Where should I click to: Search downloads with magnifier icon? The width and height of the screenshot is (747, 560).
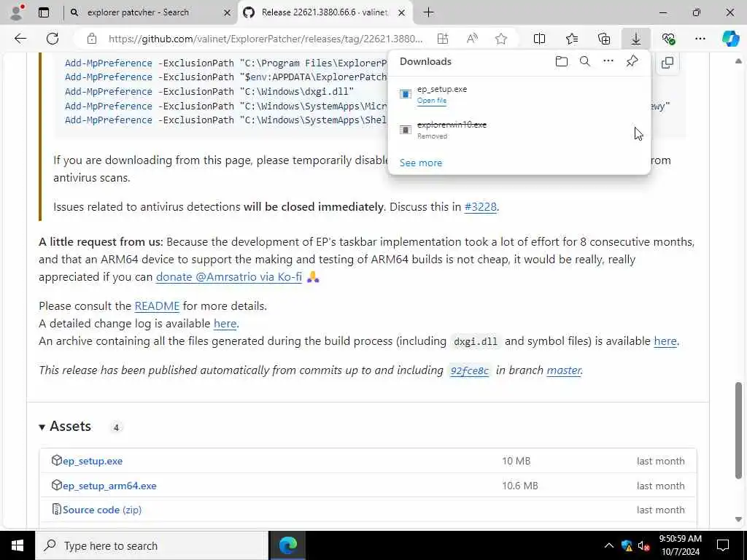click(585, 61)
